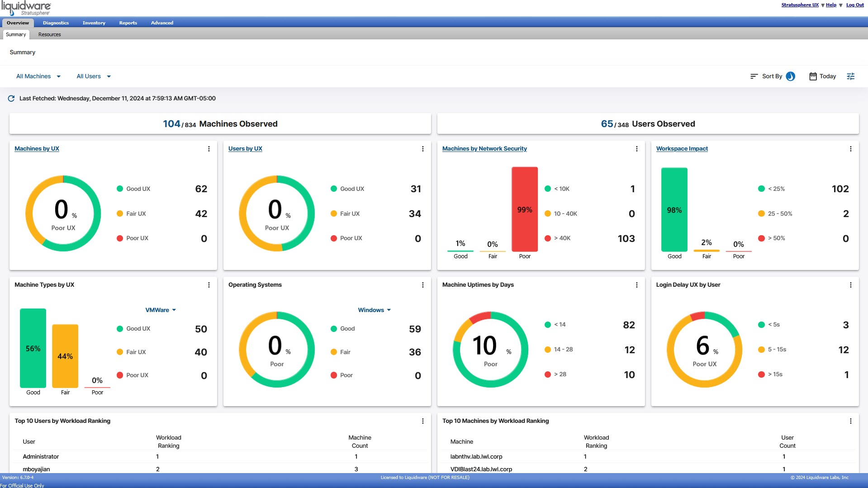
Task: Open Machine Uptimes by Days options menu
Action: [636, 285]
